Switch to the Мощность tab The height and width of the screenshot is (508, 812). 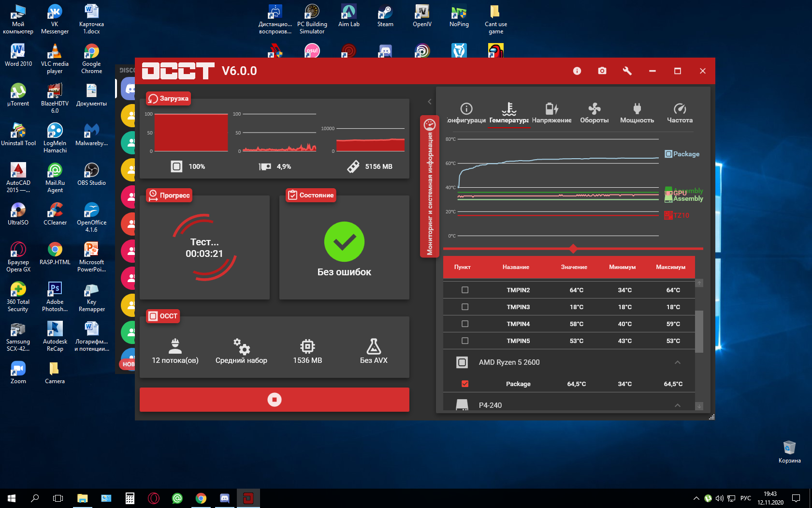pos(637,114)
